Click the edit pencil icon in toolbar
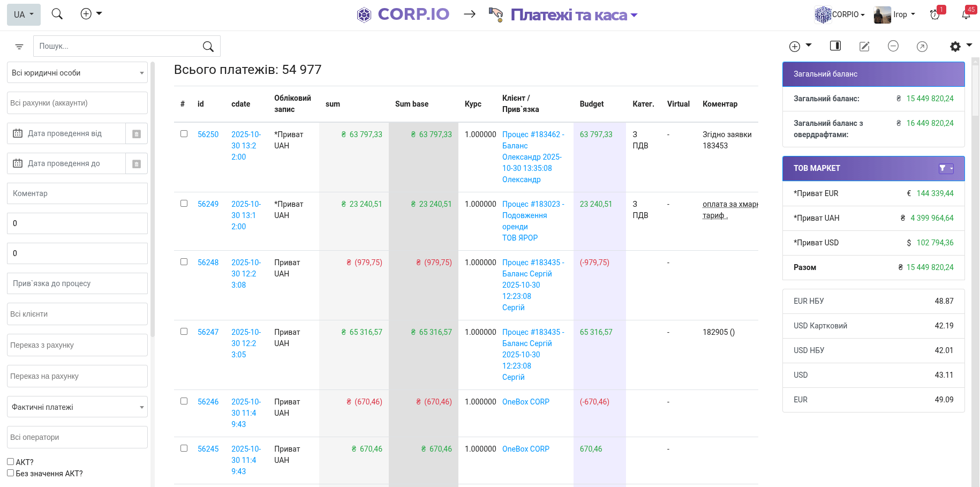The height and width of the screenshot is (487, 980). pos(864,47)
